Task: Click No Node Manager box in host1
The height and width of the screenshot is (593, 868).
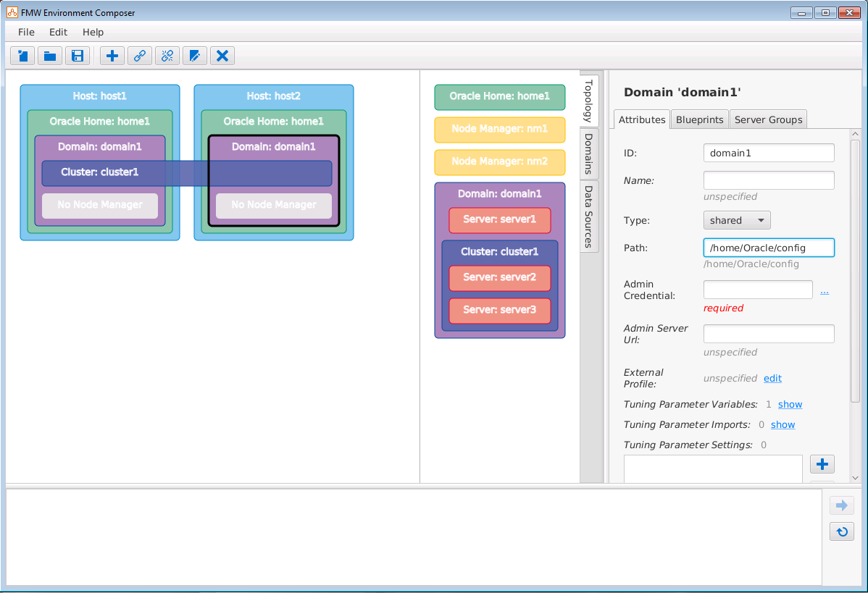Action: [100, 205]
